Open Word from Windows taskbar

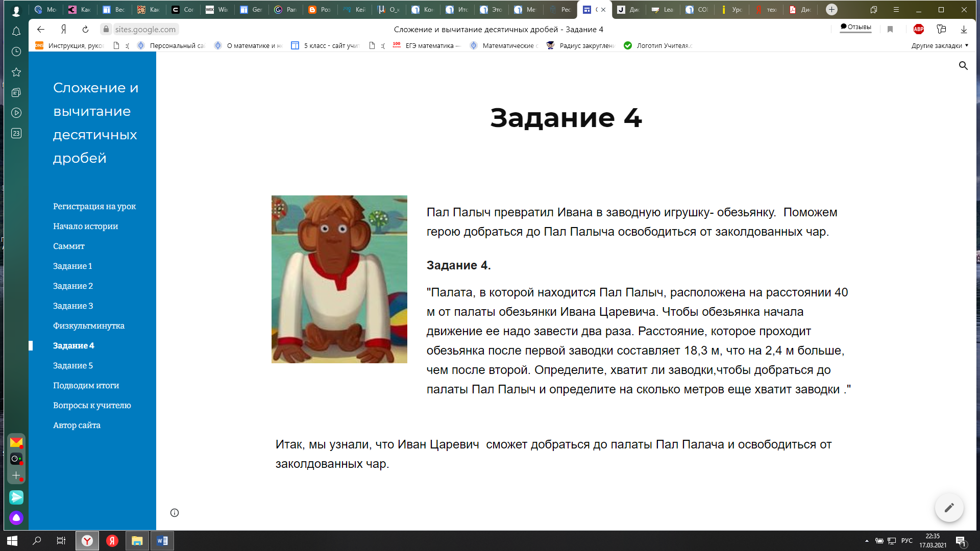pyautogui.click(x=162, y=541)
